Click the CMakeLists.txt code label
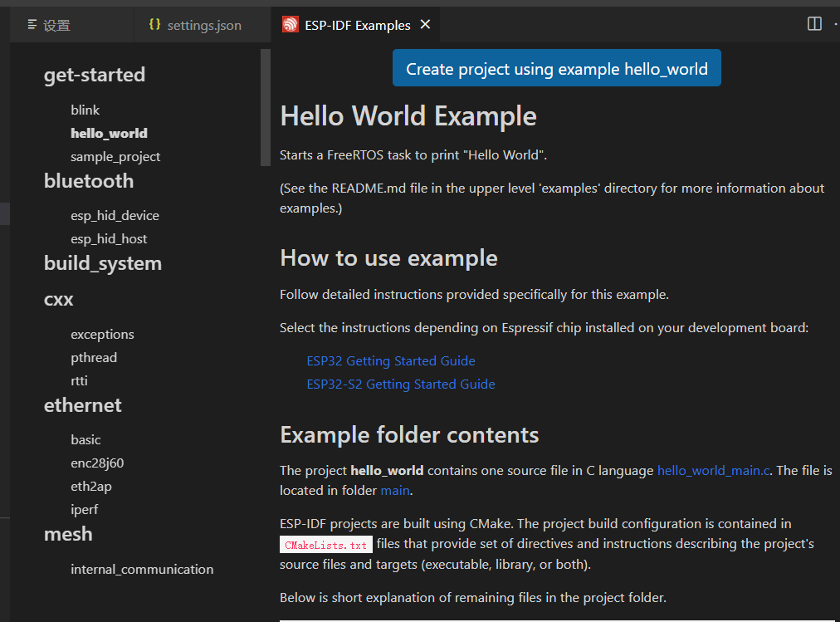The height and width of the screenshot is (622, 840). [x=325, y=545]
